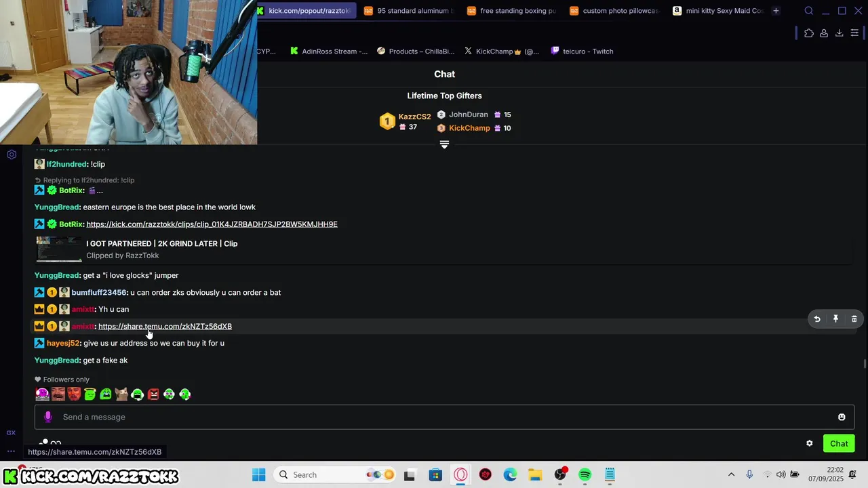Screen dimensions: 868x488
Task: Click the reply arrow icon on temu message
Action: pos(817,319)
